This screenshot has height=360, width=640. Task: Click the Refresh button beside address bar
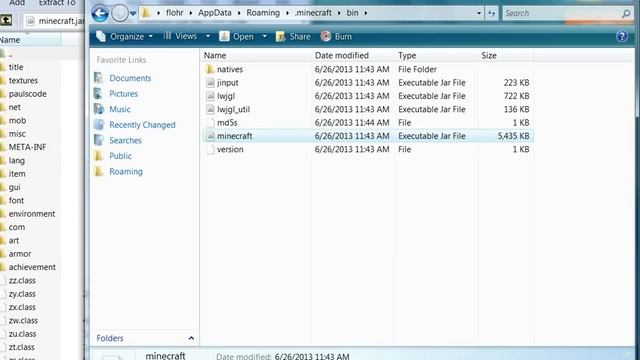pyautogui.click(x=491, y=13)
